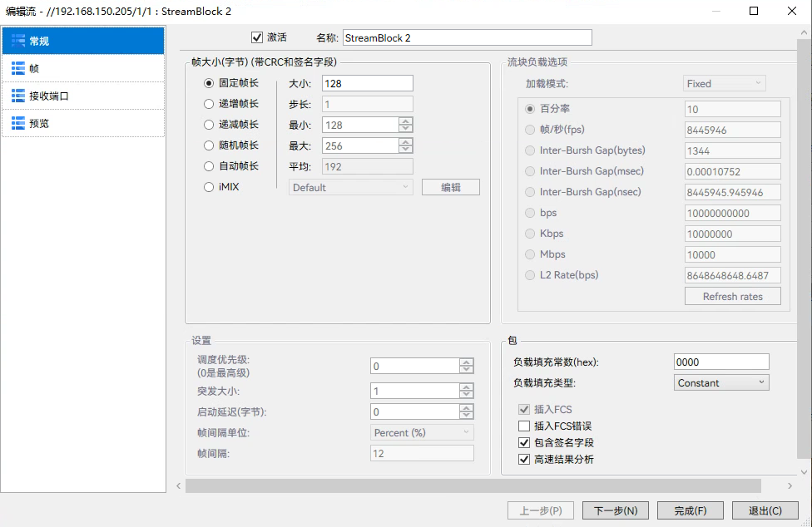Screen dimensions: 812x527
Task: Uncheck 包含签名字段
Action: (x=523, y=443)
